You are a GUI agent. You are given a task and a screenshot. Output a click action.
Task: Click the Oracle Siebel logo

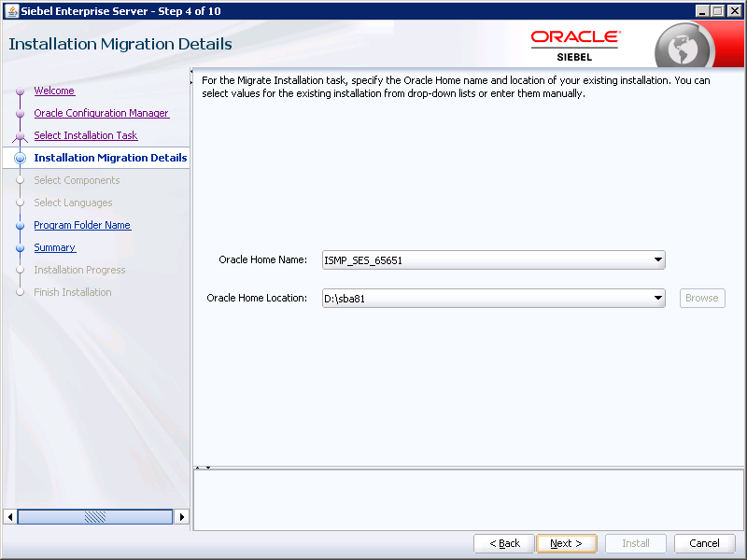[575, 46]
